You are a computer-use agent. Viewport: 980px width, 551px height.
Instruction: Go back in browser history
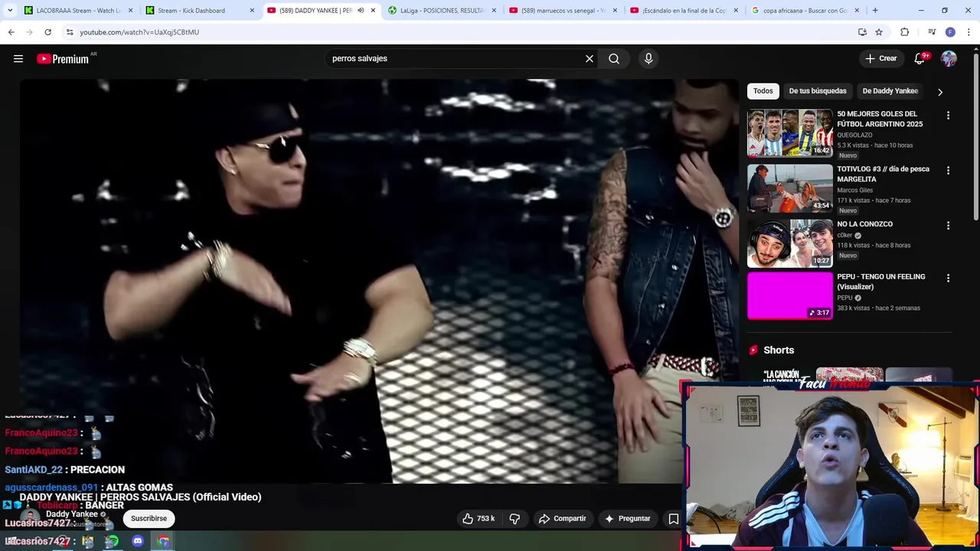tap(11, 32)
